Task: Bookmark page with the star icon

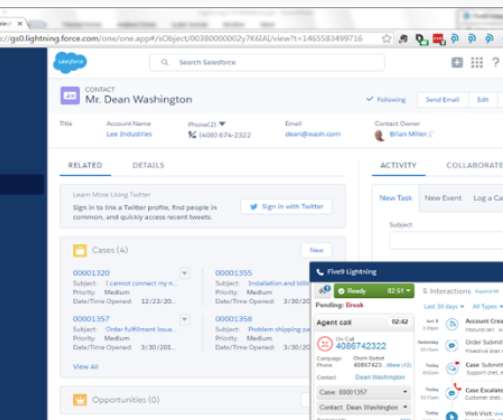Action: tap(386, 39)
